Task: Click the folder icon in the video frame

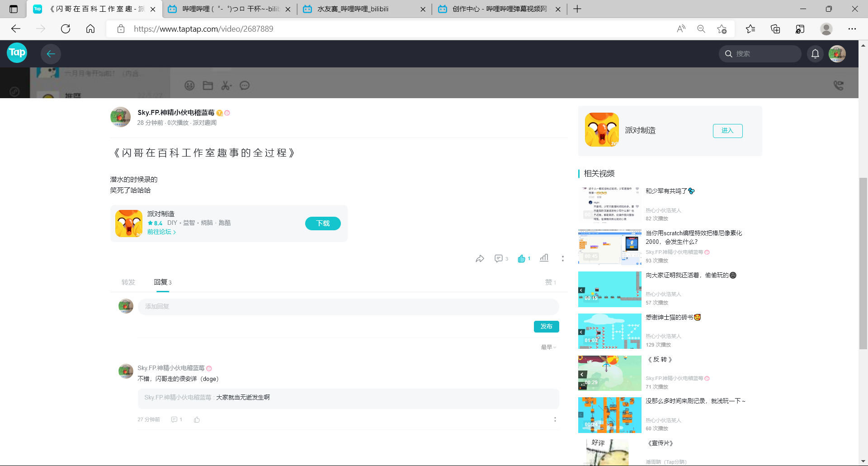Action: (x=208, y=86)
